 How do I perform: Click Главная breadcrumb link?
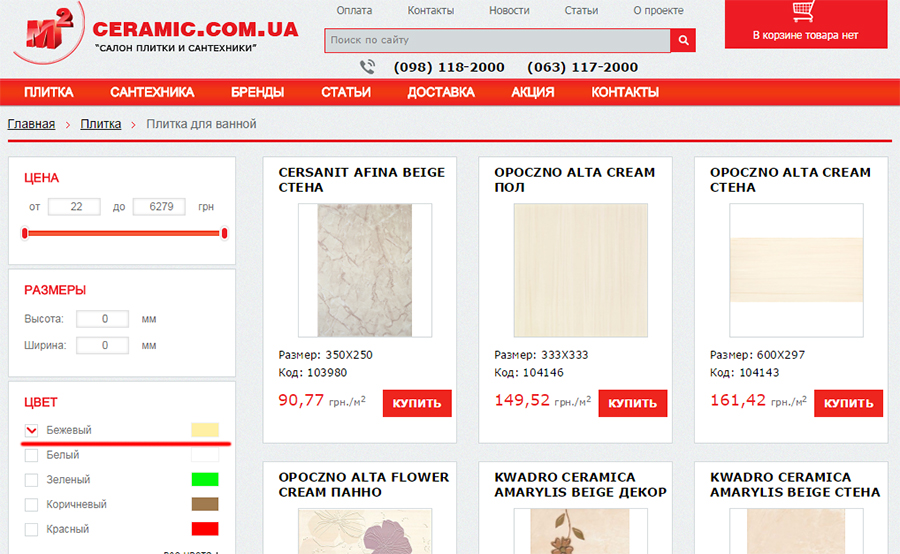pyautogui.click(x=31, y=124)
